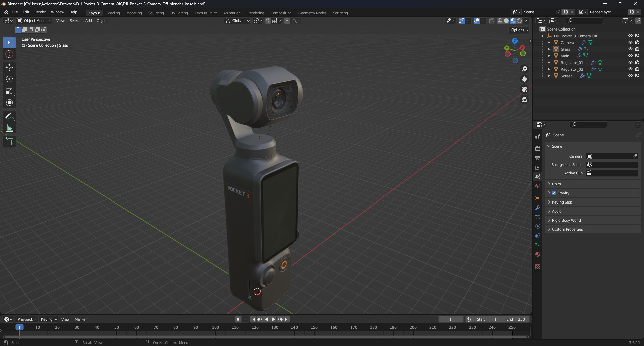Open the Output properties tab
The height and width of the screenshot is (346, 644).
(x=538, y=158)
